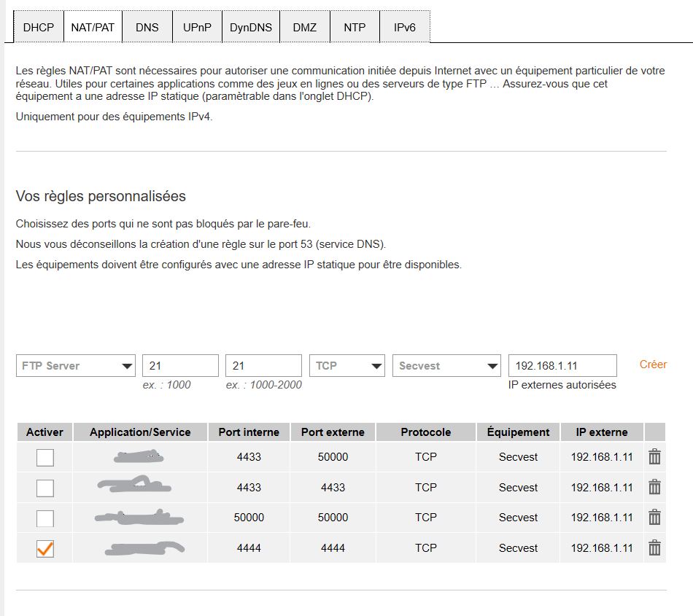Focus the external IP field 192.168.1.11

point(562,366)
